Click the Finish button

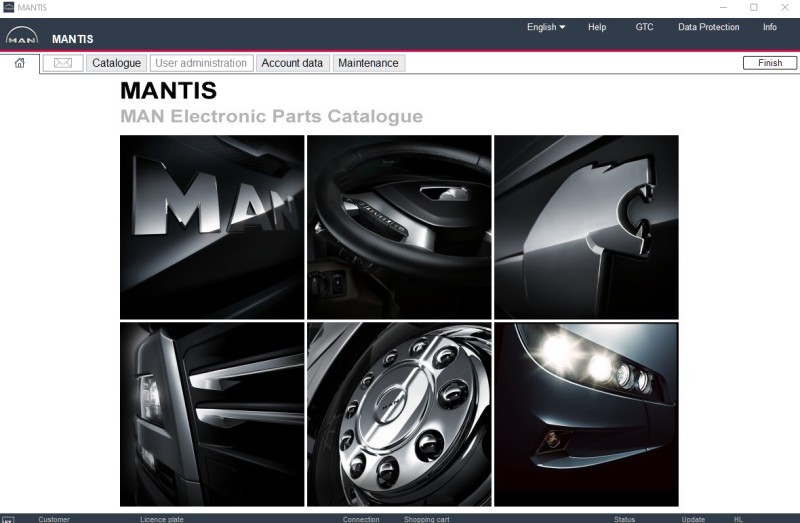click(770, 63)
